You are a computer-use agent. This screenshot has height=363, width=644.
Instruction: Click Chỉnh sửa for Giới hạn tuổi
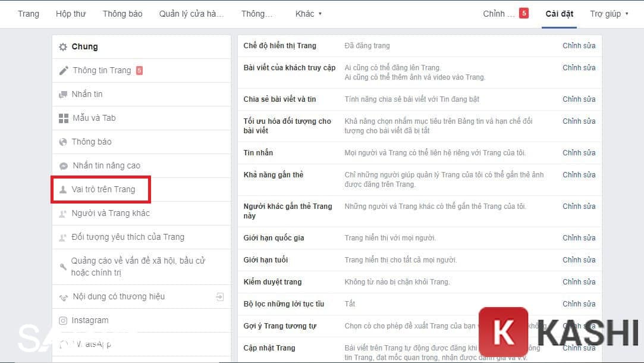[579, 259]
